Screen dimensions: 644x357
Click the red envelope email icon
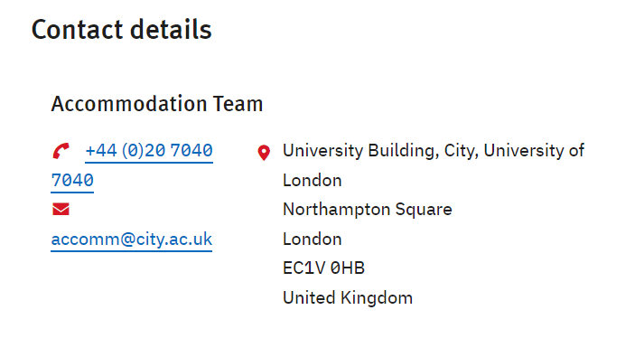tap(61, 209)
